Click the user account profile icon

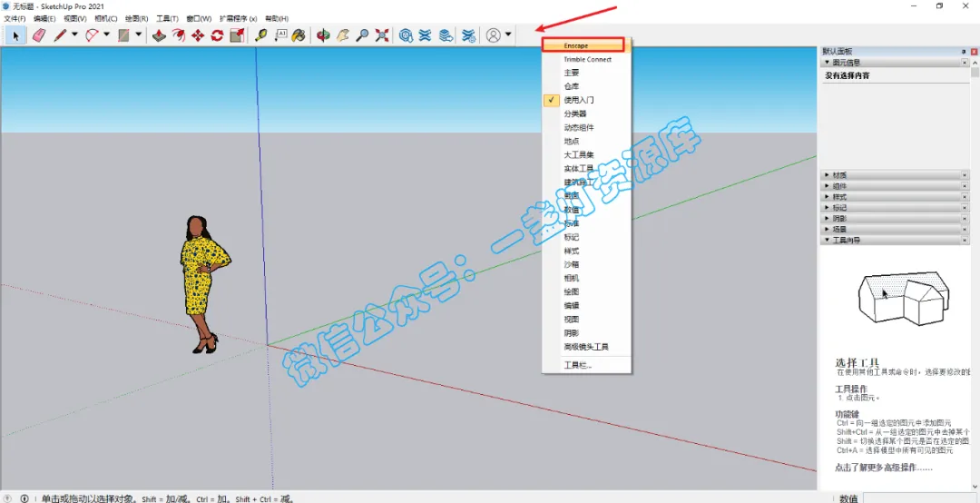pos(493,35)
